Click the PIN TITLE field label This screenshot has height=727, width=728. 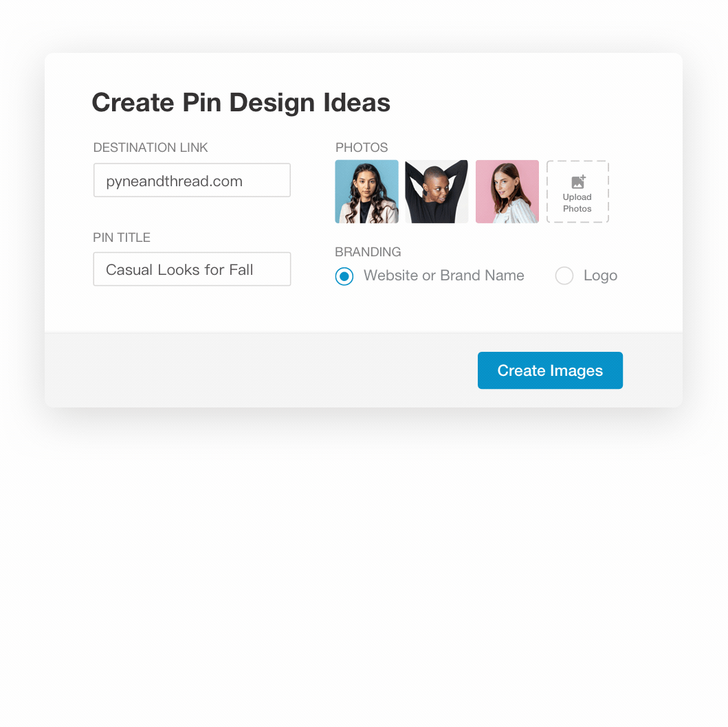(x=122, y=238)
